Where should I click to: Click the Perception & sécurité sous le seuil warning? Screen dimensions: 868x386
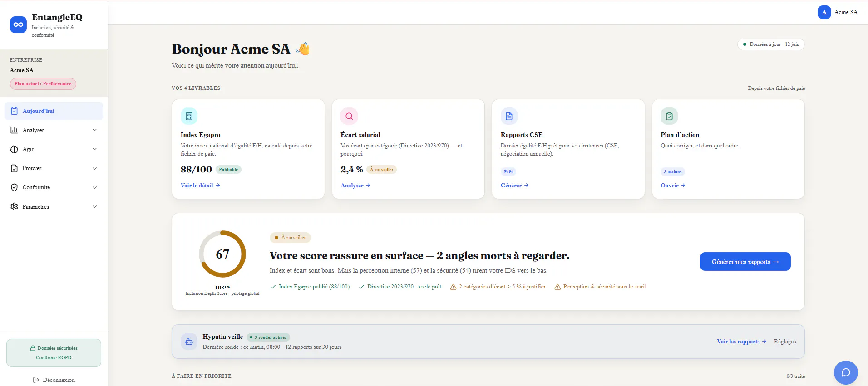[x=600, y=287]
